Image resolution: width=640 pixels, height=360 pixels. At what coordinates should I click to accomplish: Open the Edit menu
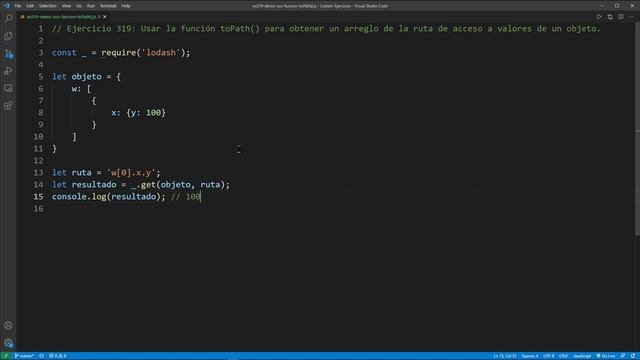point(30,6)
